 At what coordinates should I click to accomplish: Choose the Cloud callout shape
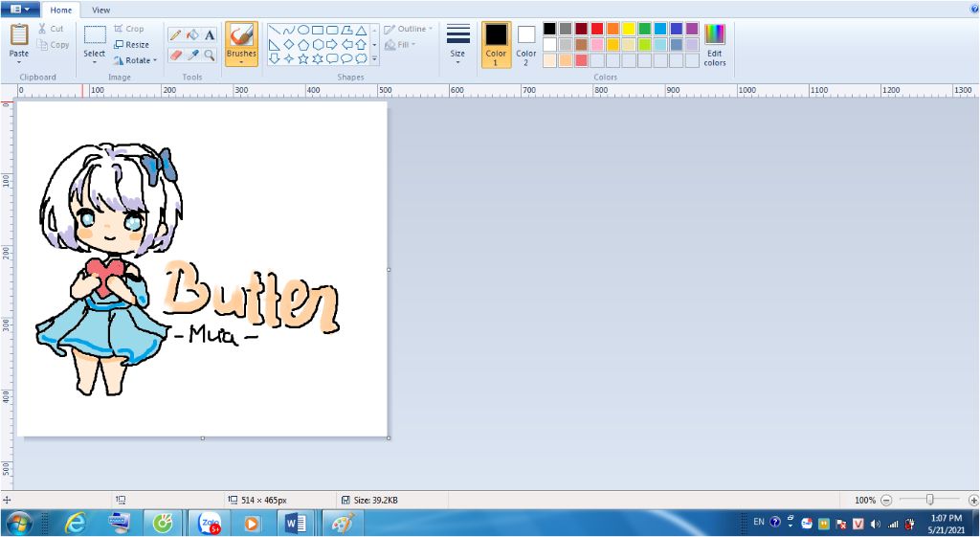click(x=361, y=58)
